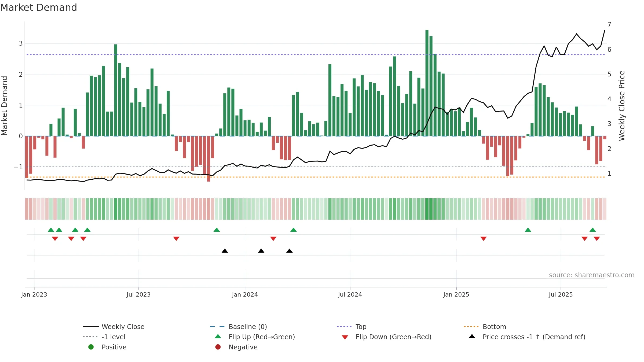
Task: Click the 'Negative' legend label
Action: pyautogui.click(x=243, y=347)
